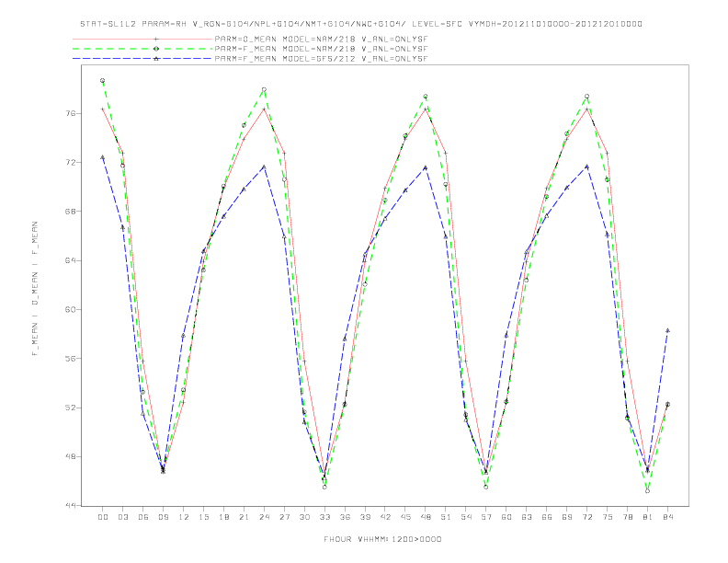
Task: Click the chart title starting with STAT=SL1L2 PARAM=RH
Action: click(361, 24)
